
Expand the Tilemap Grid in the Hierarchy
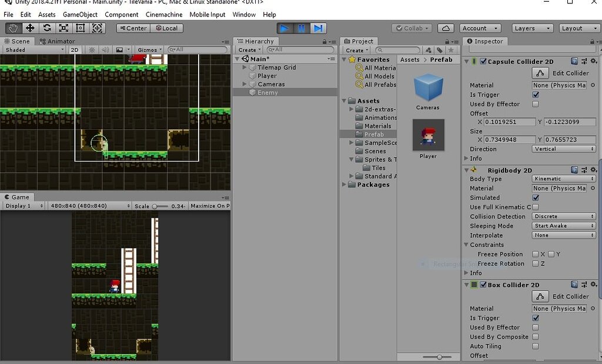246,67
